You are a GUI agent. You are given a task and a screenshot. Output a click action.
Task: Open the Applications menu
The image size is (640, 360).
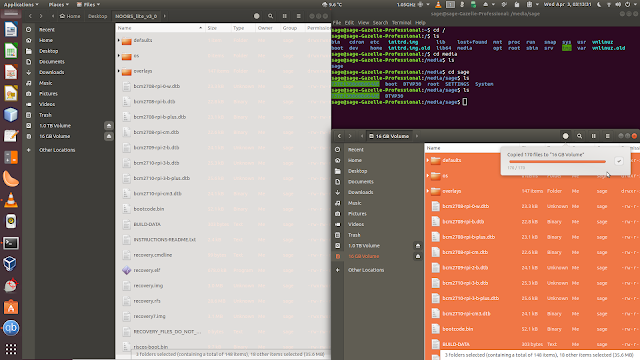click(21, 4)
